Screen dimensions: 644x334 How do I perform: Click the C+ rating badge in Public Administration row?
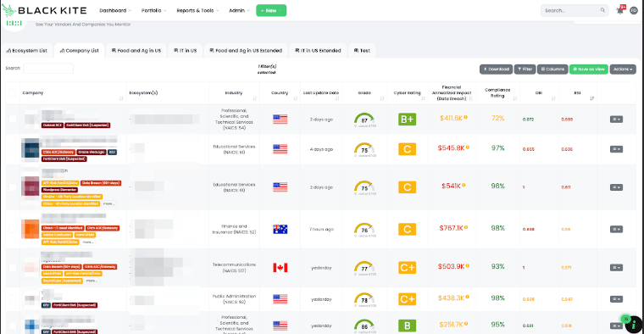coord(407,299)
